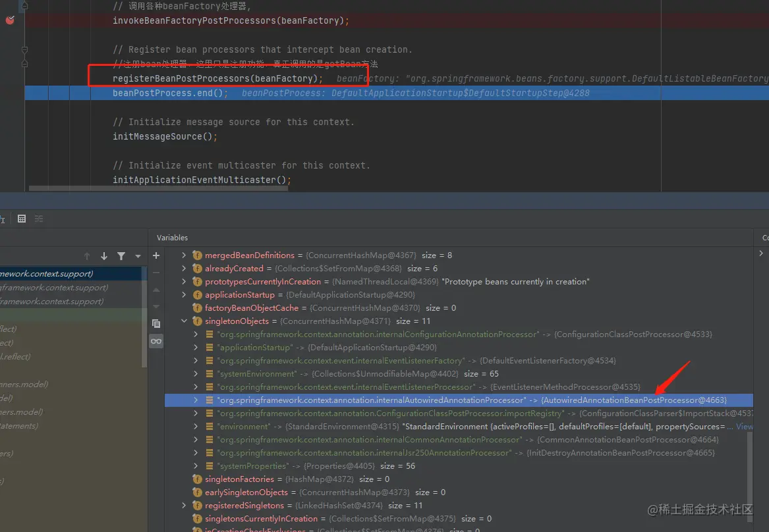Viewport: 769px width, 532px height.
Task: Expand the internalConfigurationAnnotationProcessor entry
Action: (196, 334)
